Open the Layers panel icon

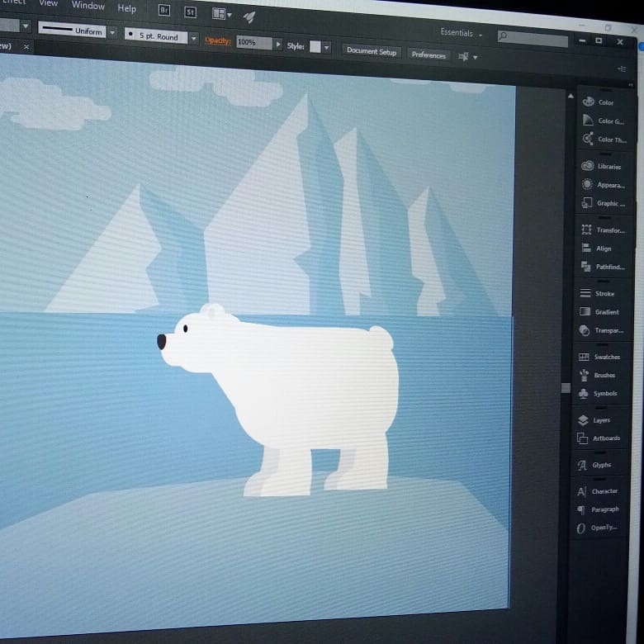pos(583,419)
